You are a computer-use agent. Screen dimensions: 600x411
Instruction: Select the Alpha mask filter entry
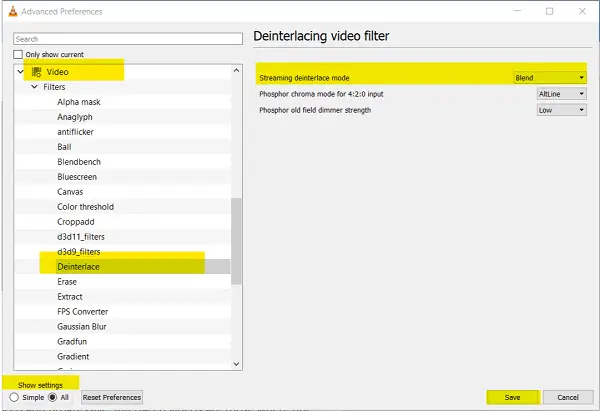tap(78, 102)
